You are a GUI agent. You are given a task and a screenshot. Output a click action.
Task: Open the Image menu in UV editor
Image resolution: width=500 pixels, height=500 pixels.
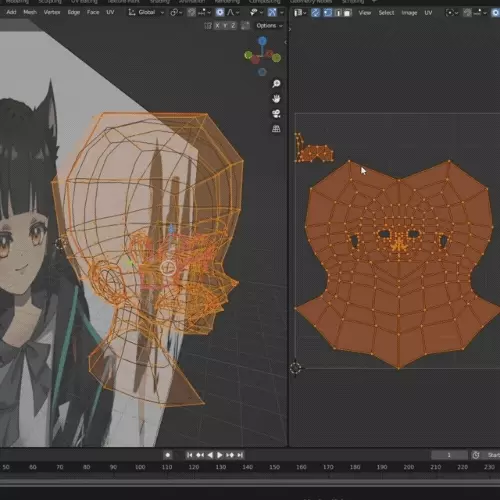click(x=409, y=13)
